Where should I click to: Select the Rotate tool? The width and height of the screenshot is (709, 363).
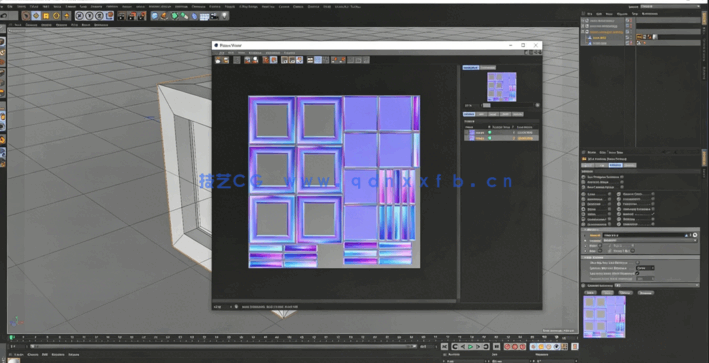pos(56,16)
